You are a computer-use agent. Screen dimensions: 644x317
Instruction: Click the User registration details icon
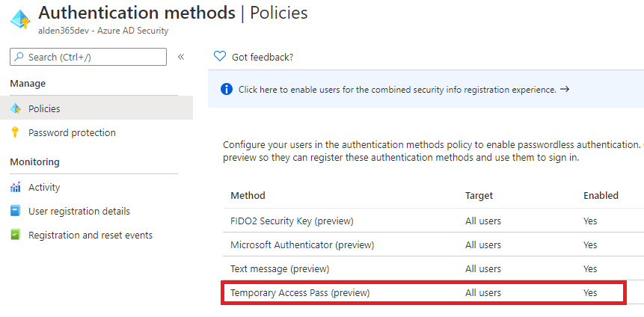click(x=16, y=212)
